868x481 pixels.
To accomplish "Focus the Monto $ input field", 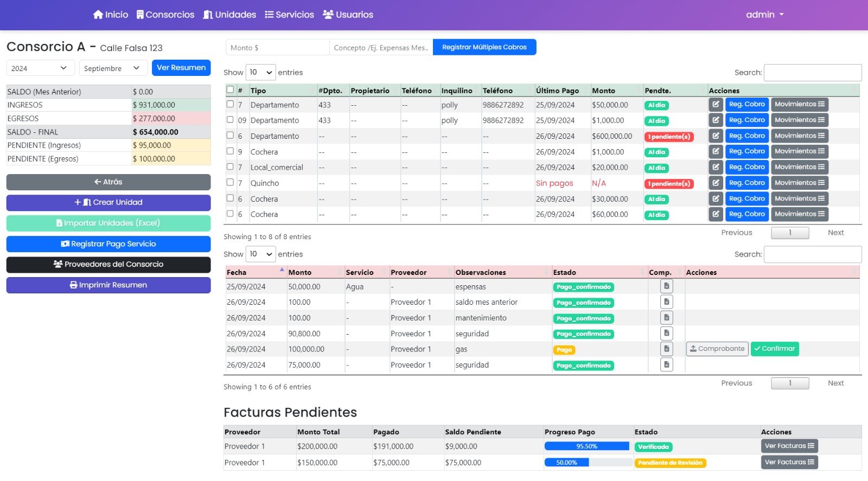I will tap(277, 48).
